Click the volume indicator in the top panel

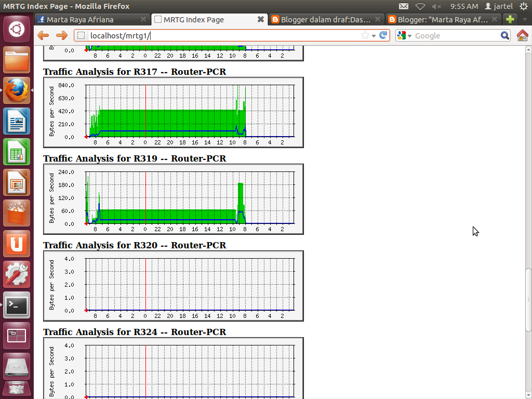pos(435,7)
